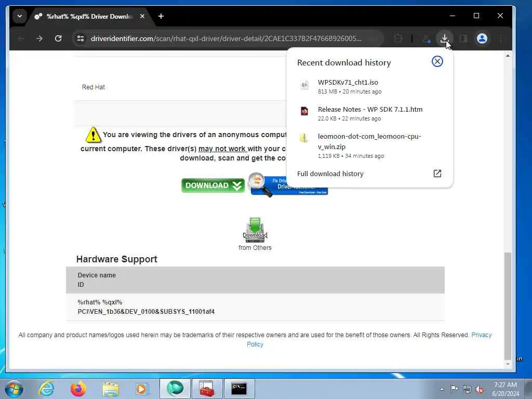Viewport: 532px width, 399px height.
Task: Open leomoon-cpu-v_win.zip download entry
Action: (370, 145)
